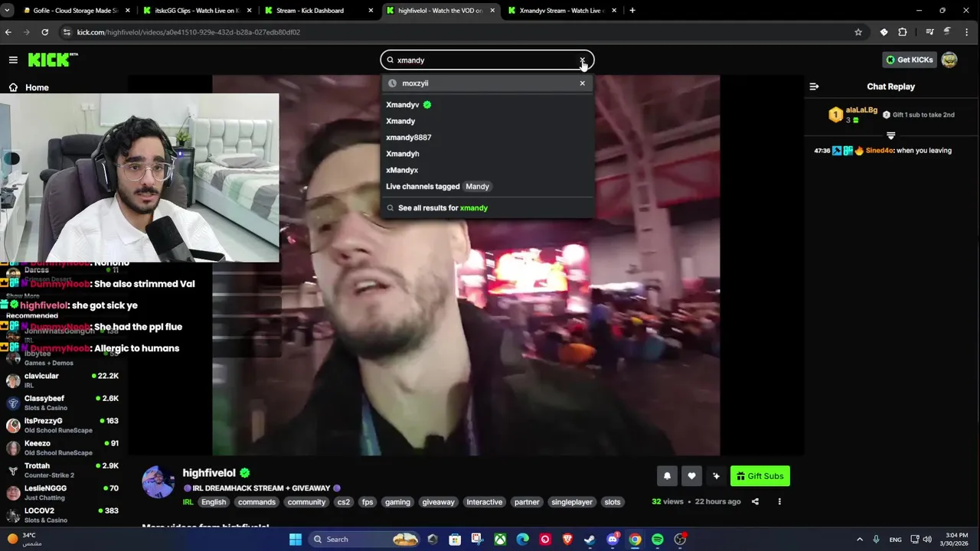Toggle follow heart for highfivelol

pyautogui.click(x=691, y=476)
